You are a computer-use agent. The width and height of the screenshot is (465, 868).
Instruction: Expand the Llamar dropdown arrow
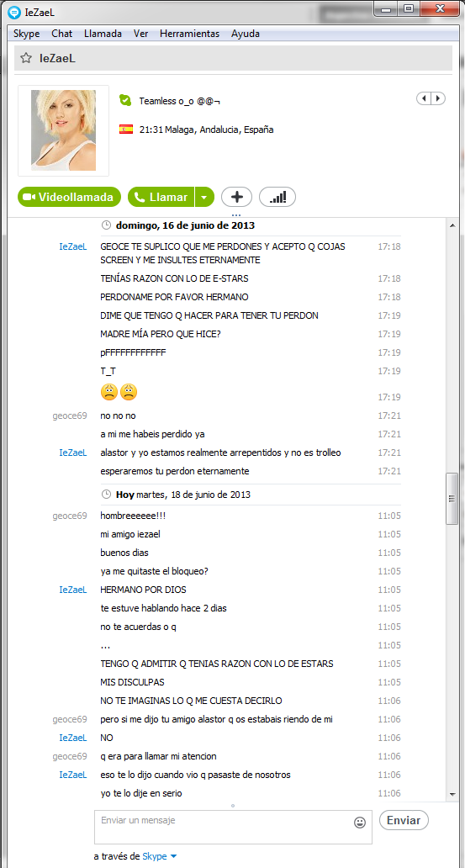click(x=205, y=197)
